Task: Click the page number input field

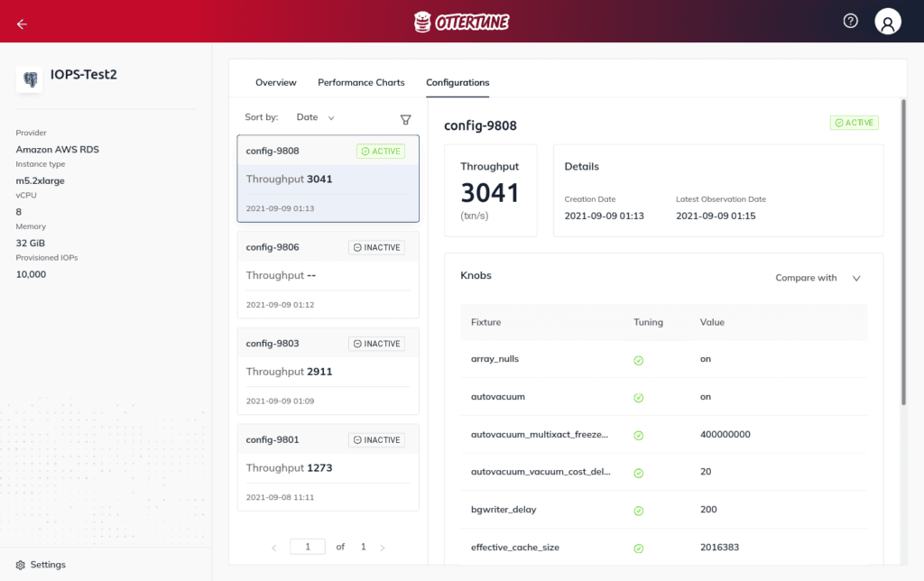Action: 308,547
